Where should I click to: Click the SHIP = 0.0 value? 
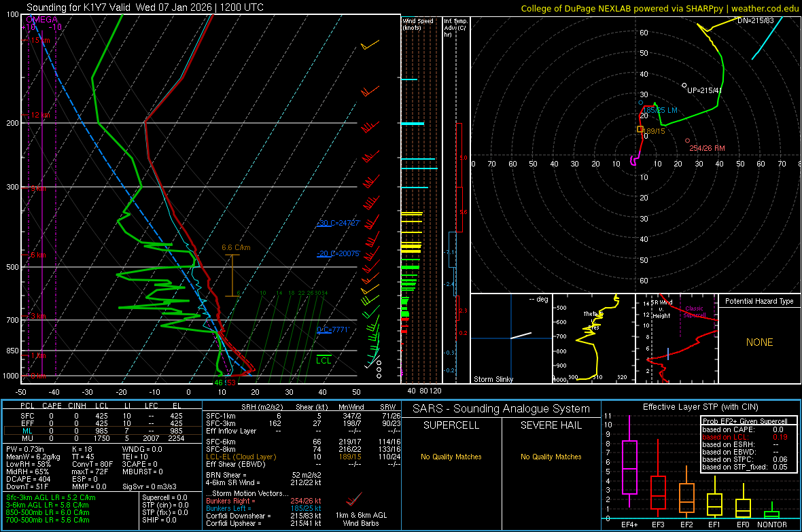(159, 520)
